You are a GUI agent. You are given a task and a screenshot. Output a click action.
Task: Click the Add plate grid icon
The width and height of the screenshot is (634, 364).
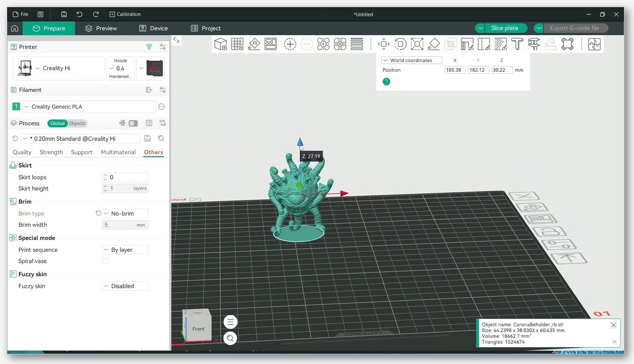pos(237,44)
